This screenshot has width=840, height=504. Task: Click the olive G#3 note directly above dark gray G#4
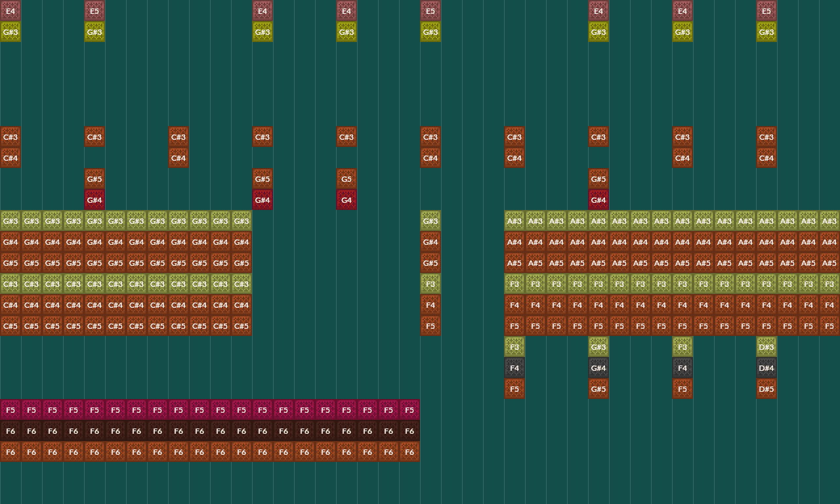coord(598,346)
